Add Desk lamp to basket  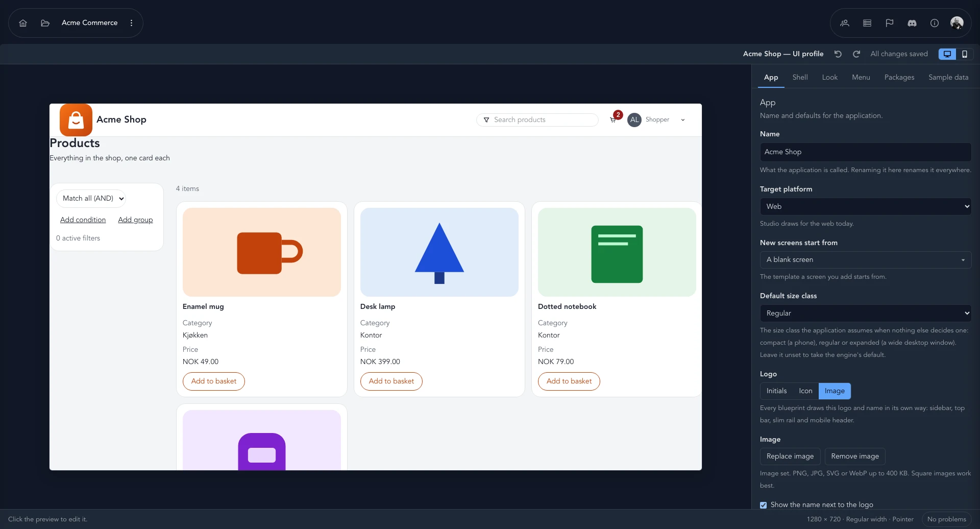391,381
